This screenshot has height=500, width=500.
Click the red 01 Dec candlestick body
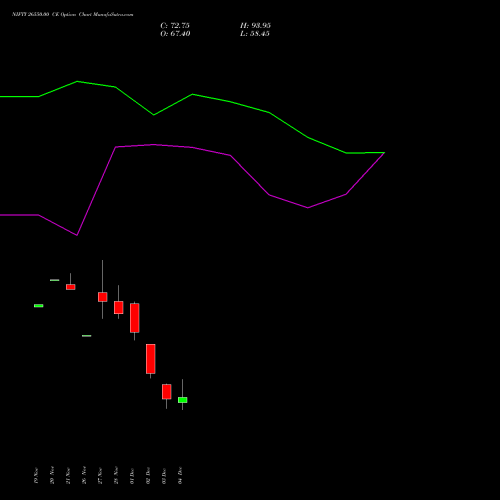[x=135, y=318]
